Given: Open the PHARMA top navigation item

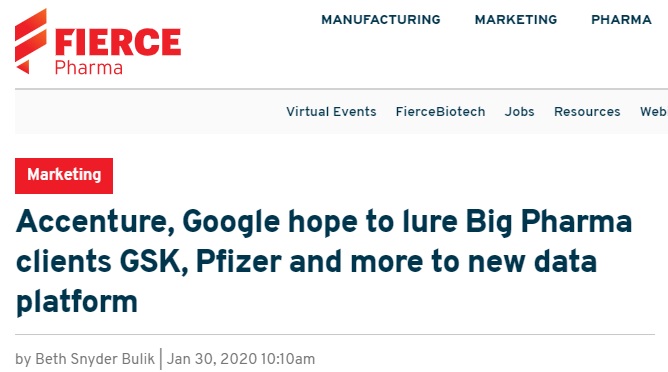Looking at the screenshot, I should coord(622,20).
